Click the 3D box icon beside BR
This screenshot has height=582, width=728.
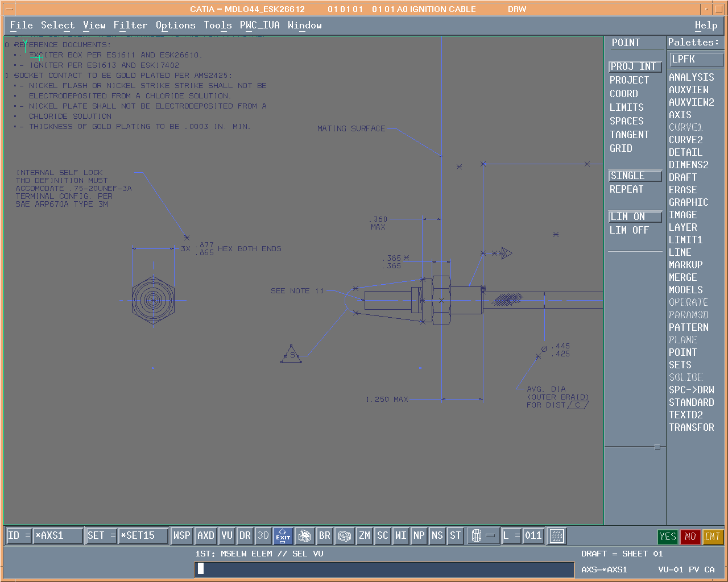344,536
